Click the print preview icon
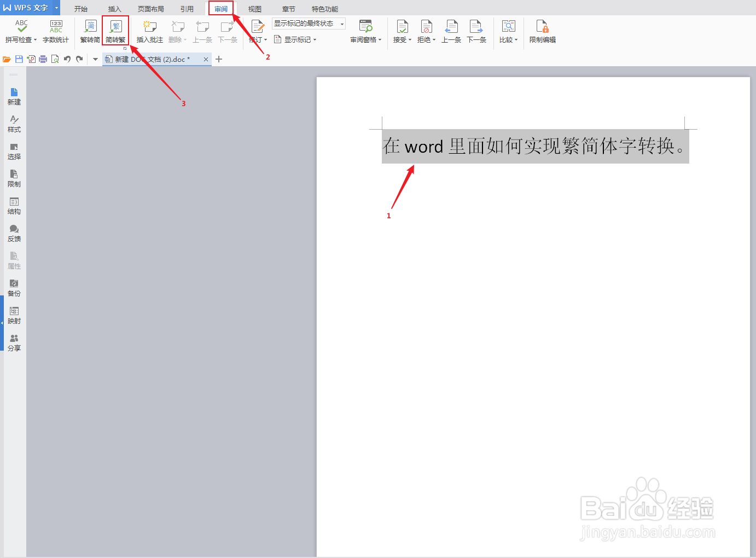The height and width of the screenshot is (558, 756). coord(55,59)
